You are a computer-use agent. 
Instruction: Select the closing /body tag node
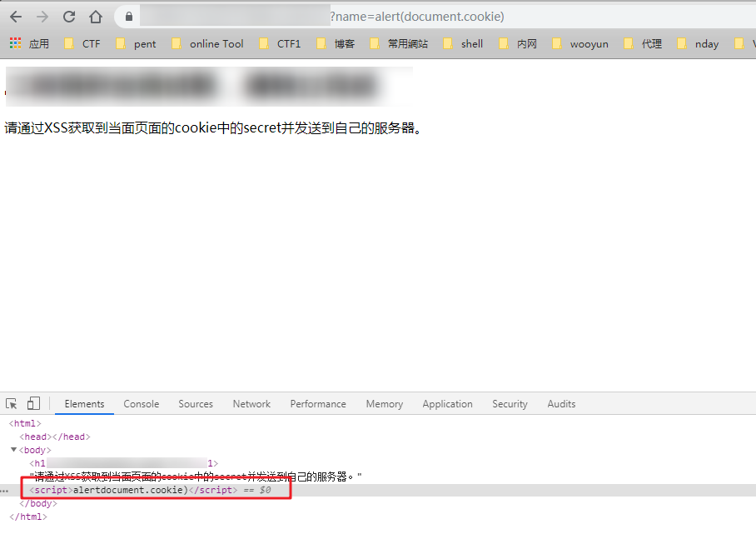38,503
